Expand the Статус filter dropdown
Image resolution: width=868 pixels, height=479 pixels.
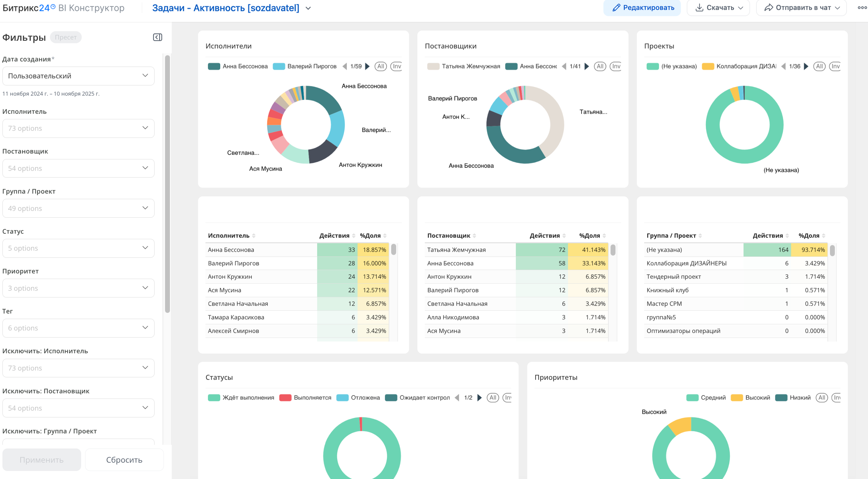[x=78, y=248]
